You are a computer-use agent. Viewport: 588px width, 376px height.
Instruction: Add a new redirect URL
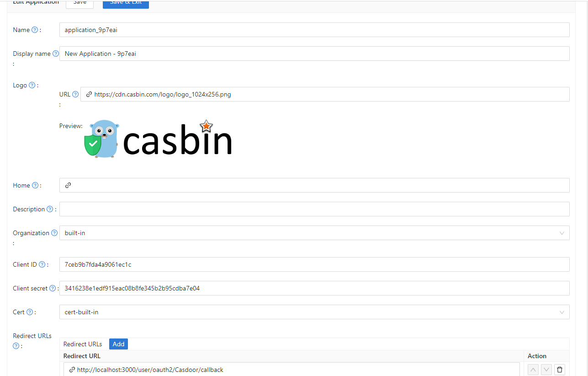[x=118, y=344]
